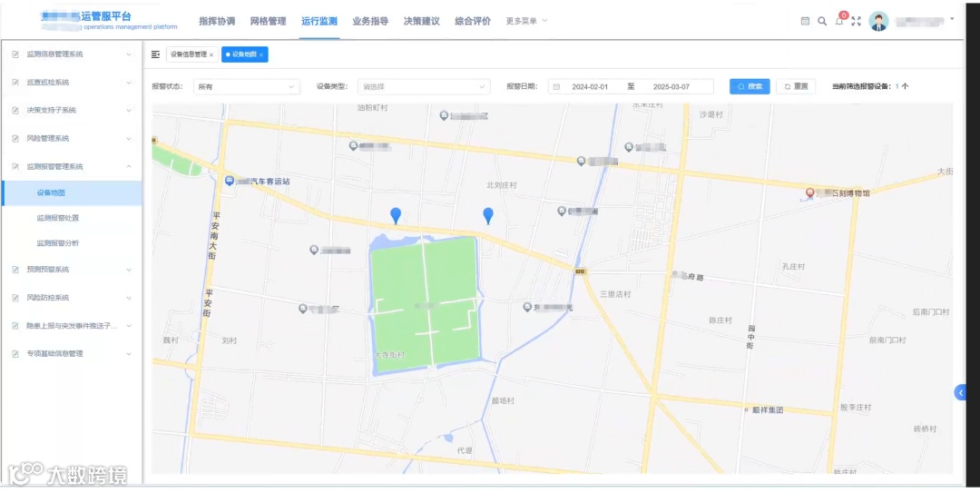Click the 北刘庄村 label on map
Image resolution: width=980 pixels, height=493 pixels.
point(502,186)
